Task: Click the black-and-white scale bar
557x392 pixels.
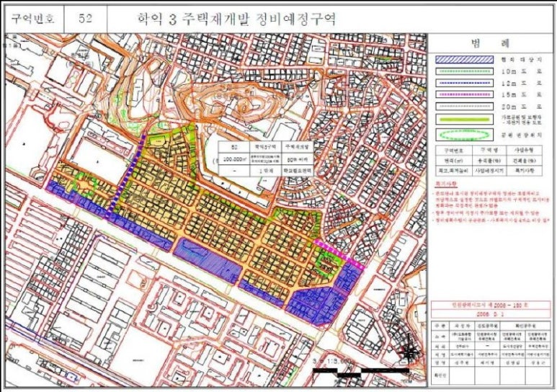Action: (361, 373)
